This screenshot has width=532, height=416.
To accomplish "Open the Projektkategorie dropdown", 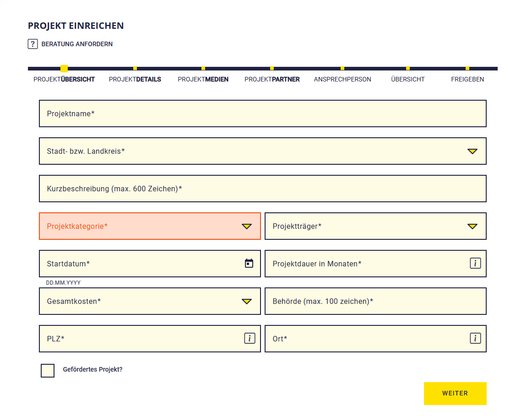I will click(x=246, y=226).
